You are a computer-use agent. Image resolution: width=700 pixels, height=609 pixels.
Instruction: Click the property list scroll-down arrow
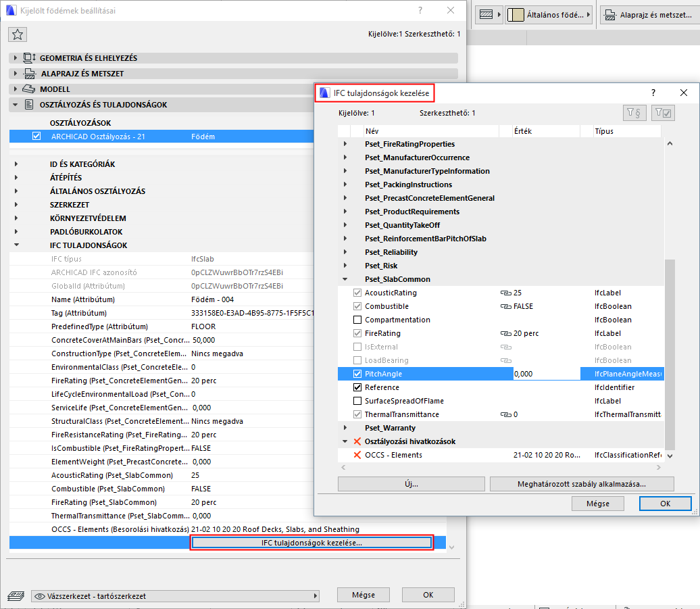pos(670,456)
